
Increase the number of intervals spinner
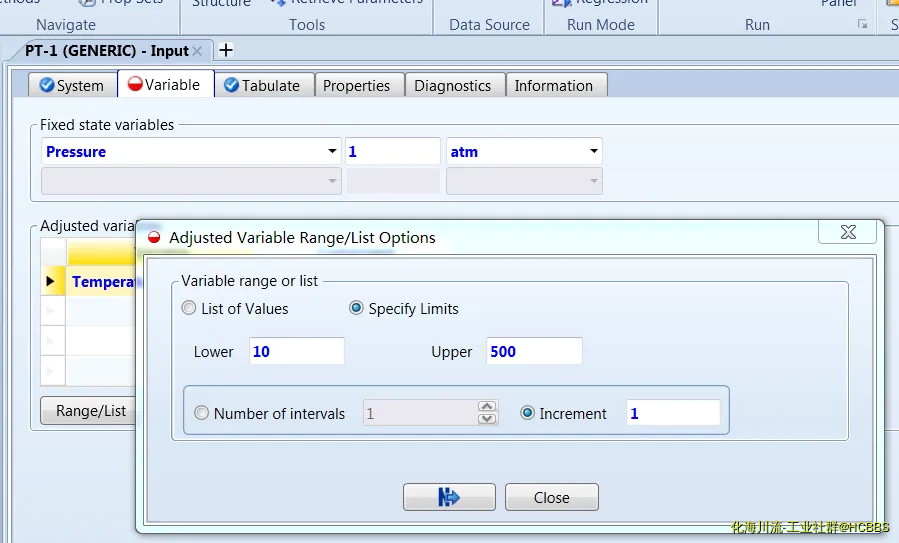487,407
